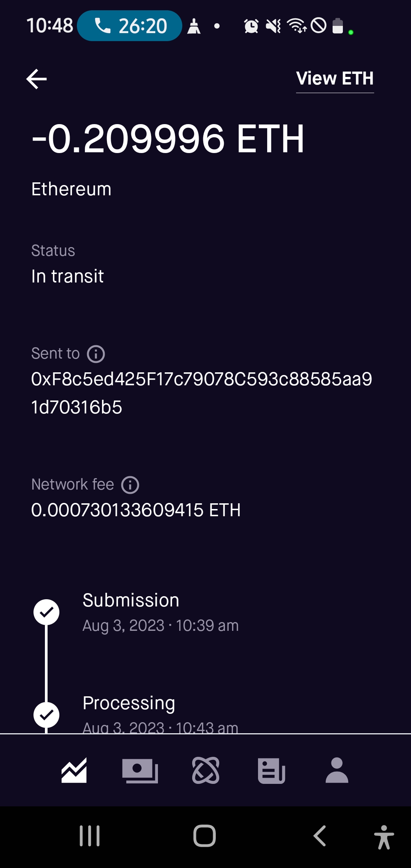Open the news feed tab
The image size is (411, 868).
pos(271,771)
